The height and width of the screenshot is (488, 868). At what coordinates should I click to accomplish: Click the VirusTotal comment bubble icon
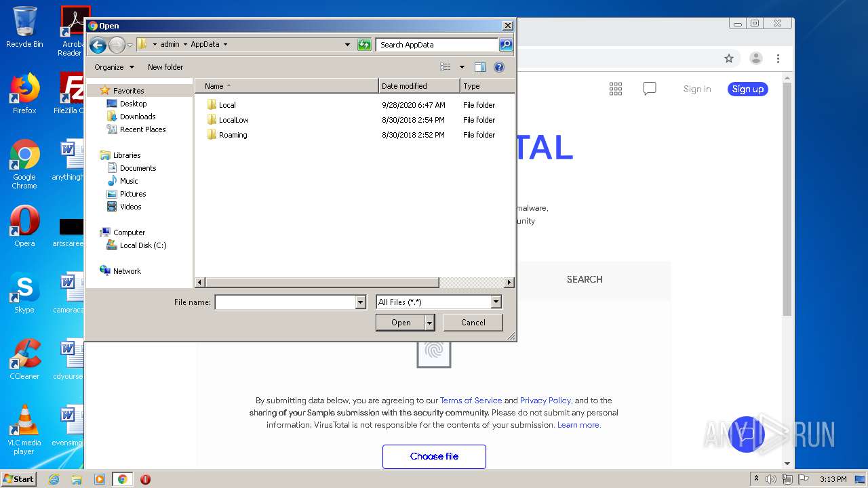650,89
